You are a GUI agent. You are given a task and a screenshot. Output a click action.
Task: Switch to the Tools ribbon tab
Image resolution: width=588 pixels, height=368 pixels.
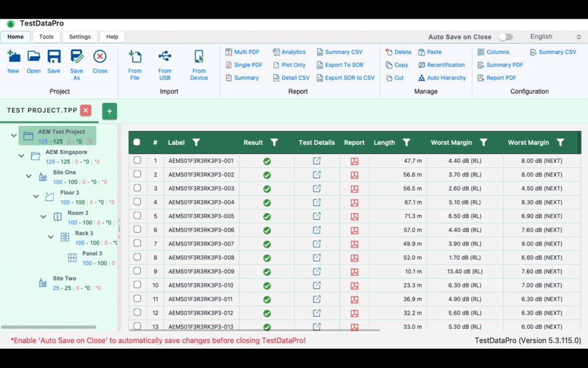[x=46, y=37]
